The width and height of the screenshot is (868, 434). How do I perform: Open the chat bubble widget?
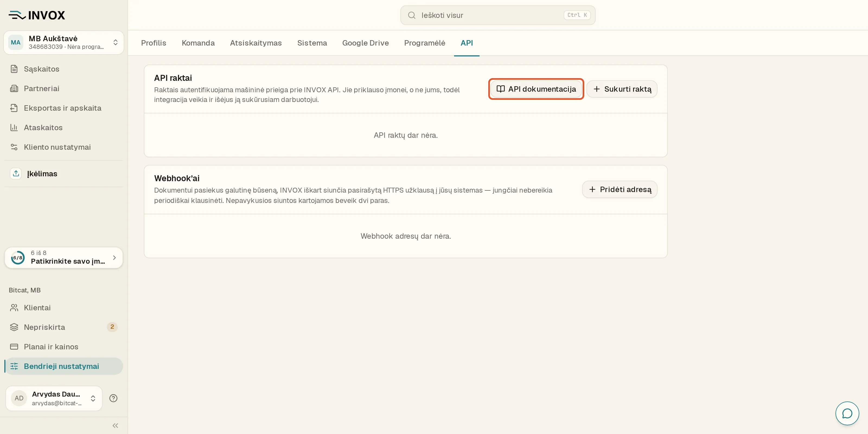pos(847,413)
